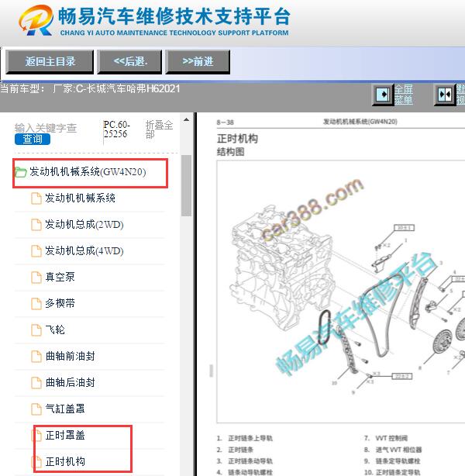Click the scroll-up arrow of the tree panel
465x476 pixels.
[186, 120]
